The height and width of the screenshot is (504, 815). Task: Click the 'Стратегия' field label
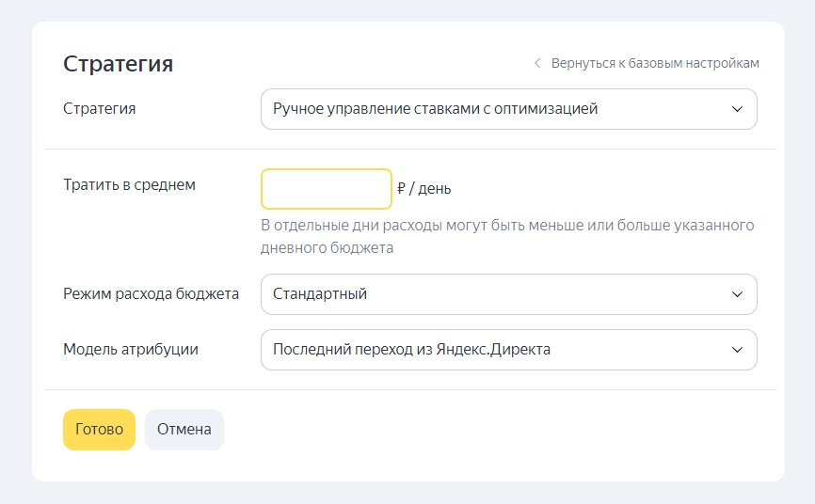pos(99,109)
